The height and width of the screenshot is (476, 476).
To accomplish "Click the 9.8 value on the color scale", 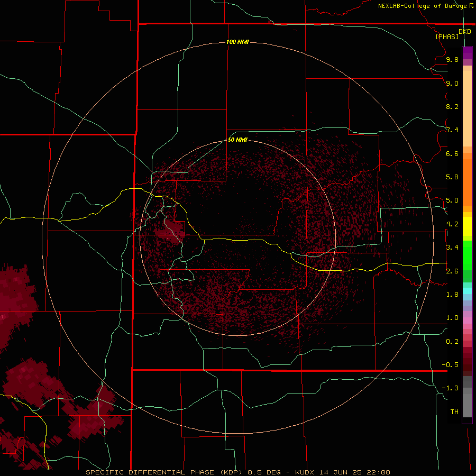I will click(452, 59).
